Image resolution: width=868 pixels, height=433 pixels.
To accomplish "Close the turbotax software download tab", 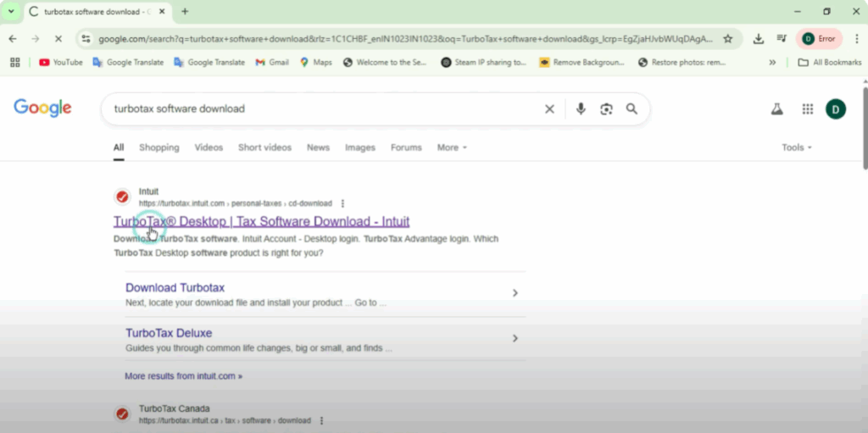I will [x=162, y=12].
